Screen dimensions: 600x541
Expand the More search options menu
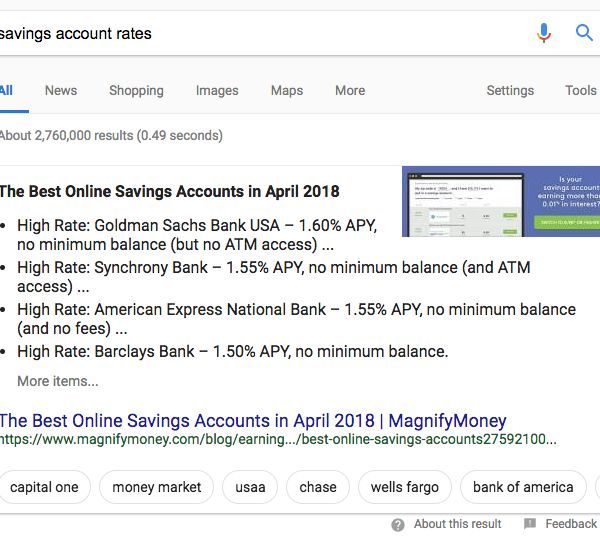[x=350, y=90]
